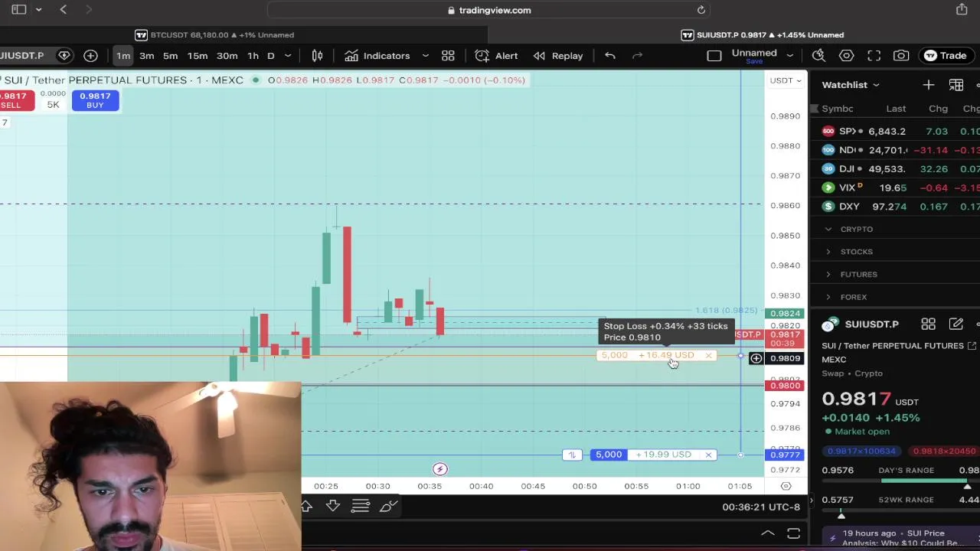The width and height of the screenshot is (980, 551).
Task: Undo the last chart action
Action: [610, 55]
